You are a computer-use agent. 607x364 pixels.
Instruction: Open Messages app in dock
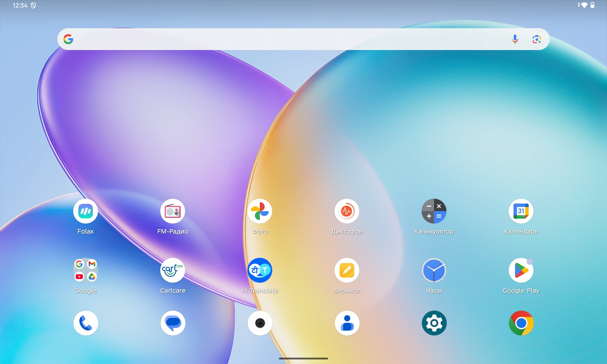point(173,323)
